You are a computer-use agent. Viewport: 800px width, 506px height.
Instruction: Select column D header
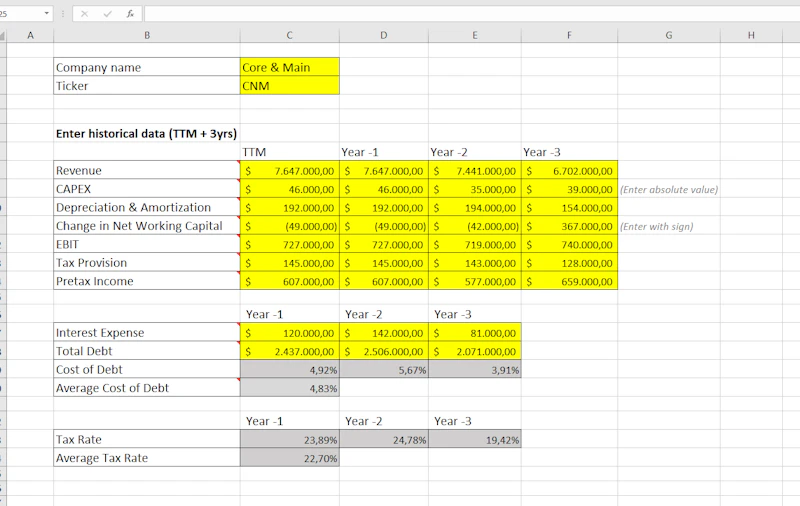pos(384,35)
